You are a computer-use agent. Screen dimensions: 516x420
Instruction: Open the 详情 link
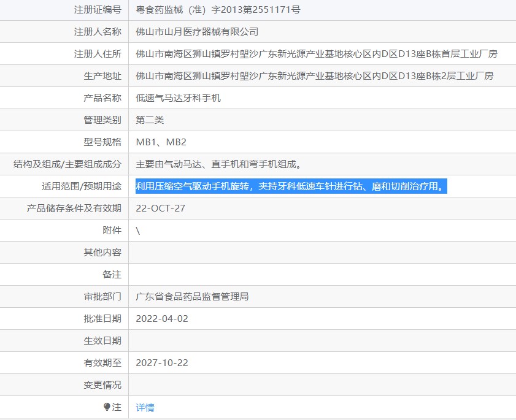pos(145,408)
